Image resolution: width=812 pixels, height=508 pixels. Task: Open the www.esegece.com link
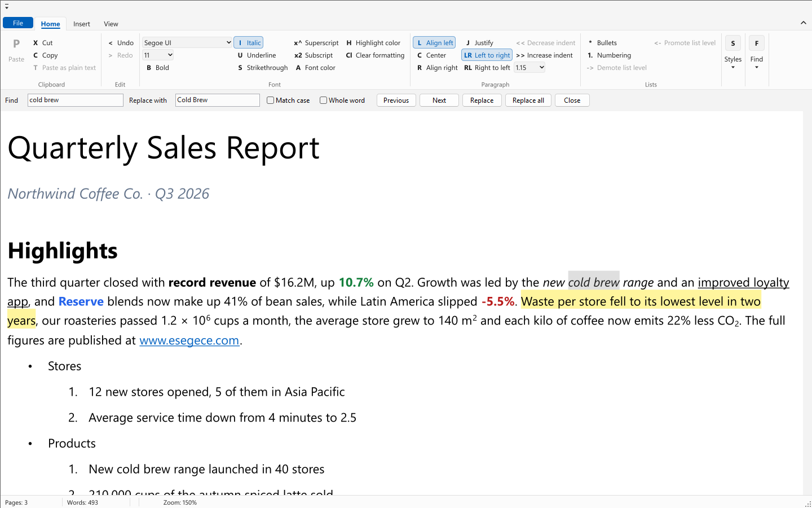[x=189, y=340]
